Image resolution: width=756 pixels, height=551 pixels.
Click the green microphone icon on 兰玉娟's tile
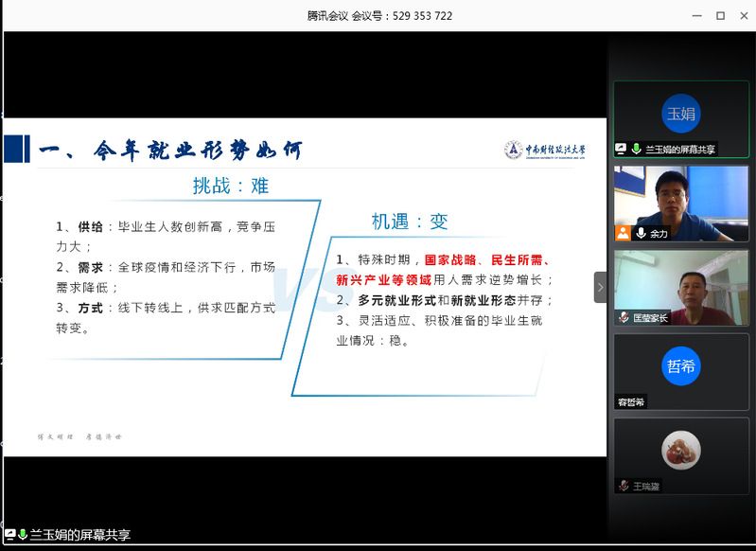pos(637,149)
